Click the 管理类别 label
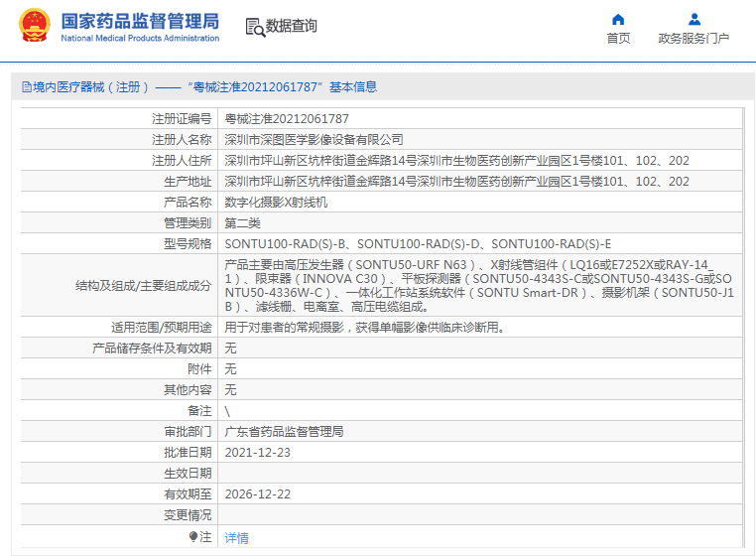Viewport: 756px width, 560px height. [188, 222]
